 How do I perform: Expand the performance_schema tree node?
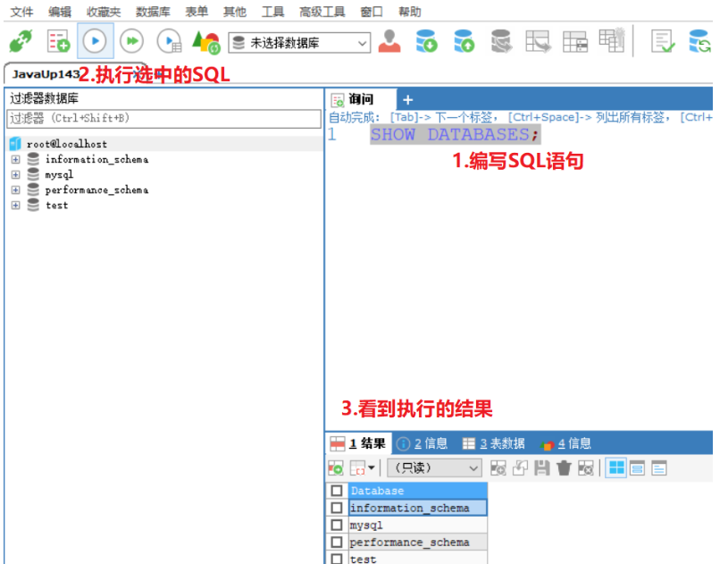point(16,190)
